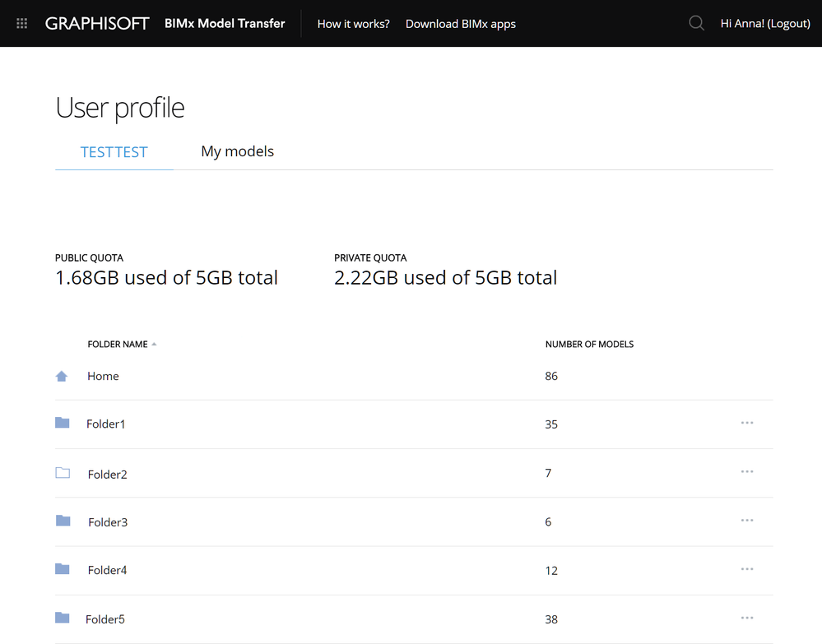Sort by Folder Name column arrow
This screenshot has width=822, height=644.
(154, 345)
